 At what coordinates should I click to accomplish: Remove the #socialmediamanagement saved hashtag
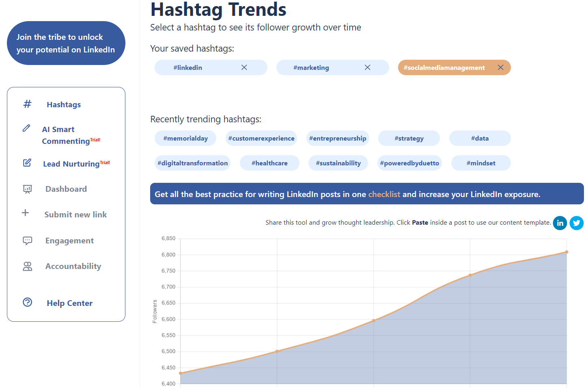coord(500,67)
